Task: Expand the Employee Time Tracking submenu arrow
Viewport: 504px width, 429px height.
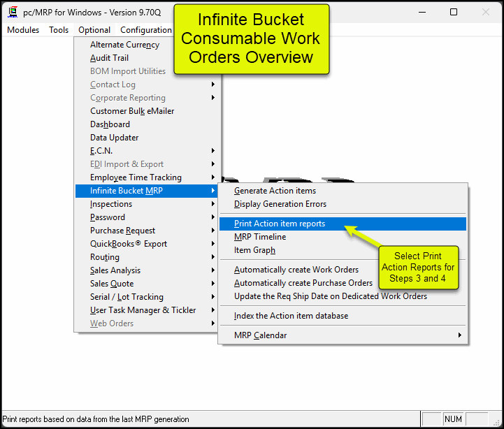Action: 213,177
